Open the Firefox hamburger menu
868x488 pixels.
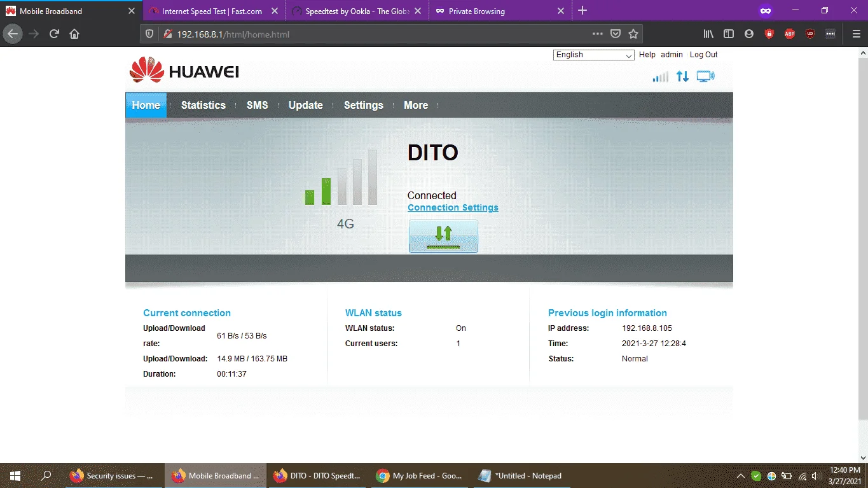[856, 34]
